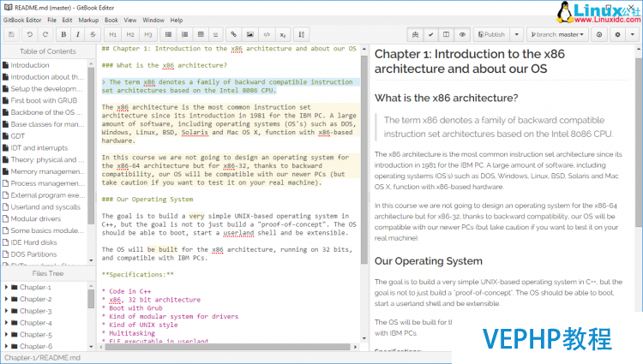Insert a hyperlink

pos(234,35)
